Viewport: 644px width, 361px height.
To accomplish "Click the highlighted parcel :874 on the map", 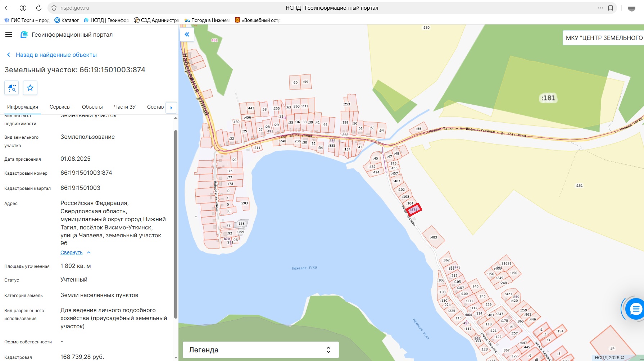I will 414,210.
